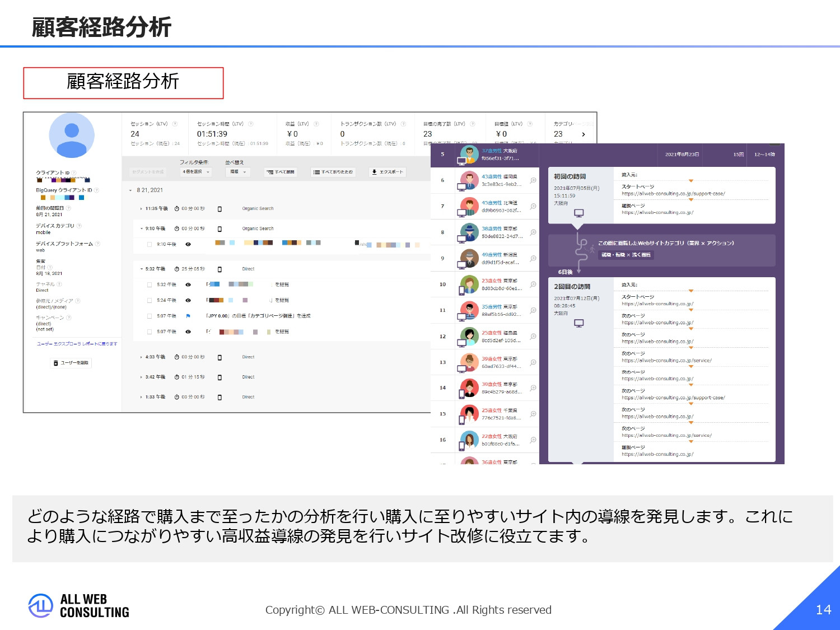840x630 pixels.
Task: Check the checkbox on the 5:07 goal achievement row
Action: [x=150, y=316]
